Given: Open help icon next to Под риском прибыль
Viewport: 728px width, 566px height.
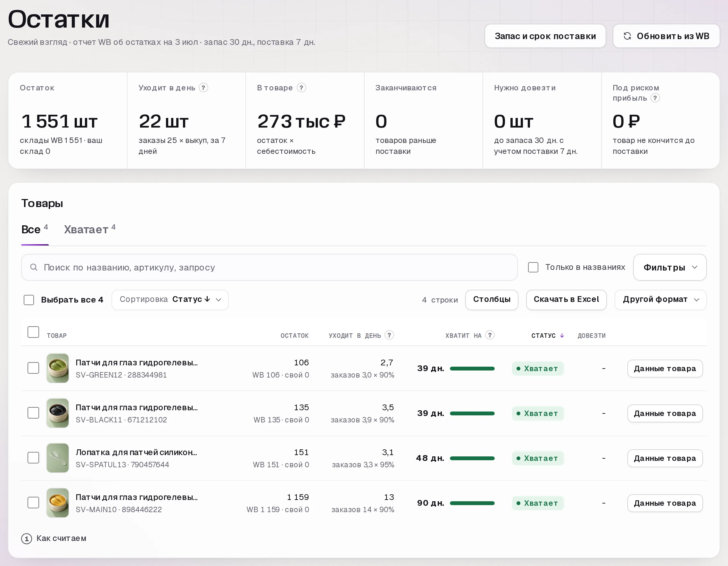Looking at the screenshot, I should [x=655, y=98].
